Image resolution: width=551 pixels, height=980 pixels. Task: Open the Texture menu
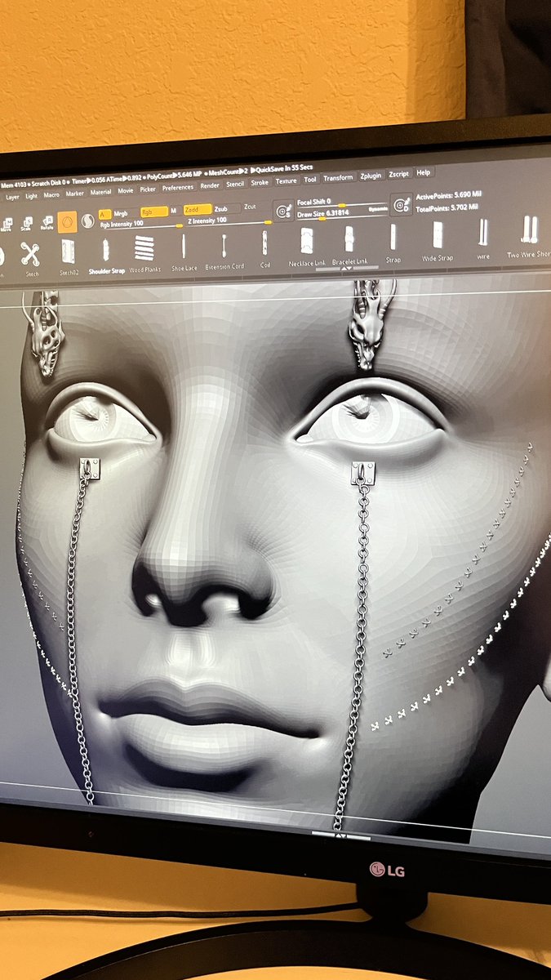pos(286,181)
